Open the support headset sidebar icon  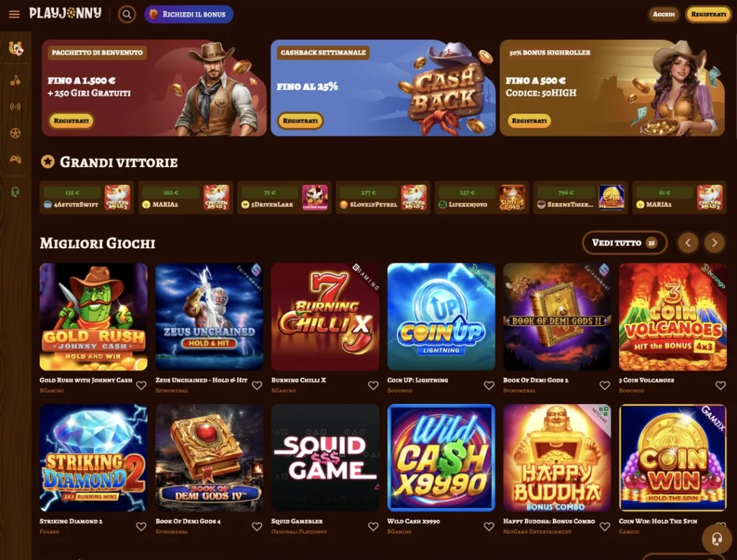[x=16, y=192]
